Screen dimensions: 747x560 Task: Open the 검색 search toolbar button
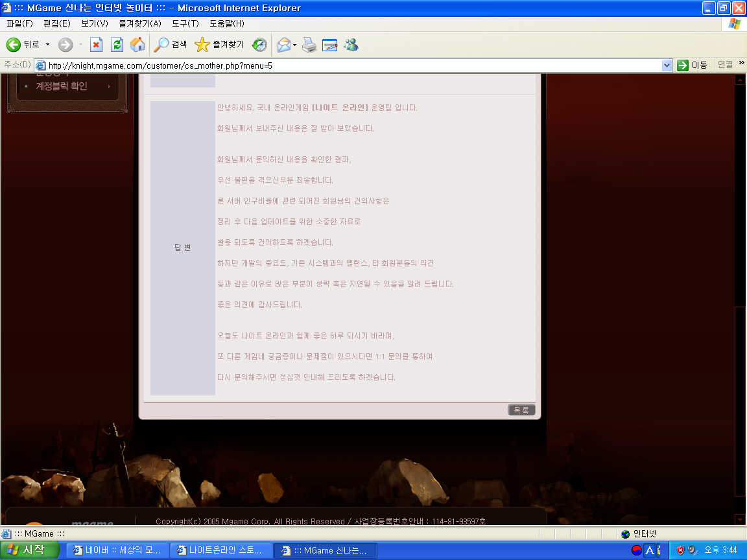(x=170, y=45)
